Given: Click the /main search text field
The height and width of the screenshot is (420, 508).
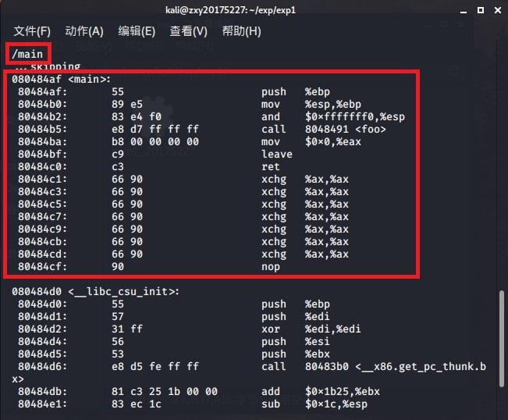Looking at the screenshot, I should [27, 54].
